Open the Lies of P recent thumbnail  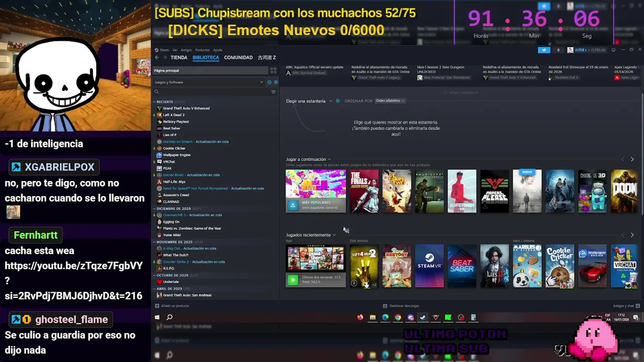(495, 266)
